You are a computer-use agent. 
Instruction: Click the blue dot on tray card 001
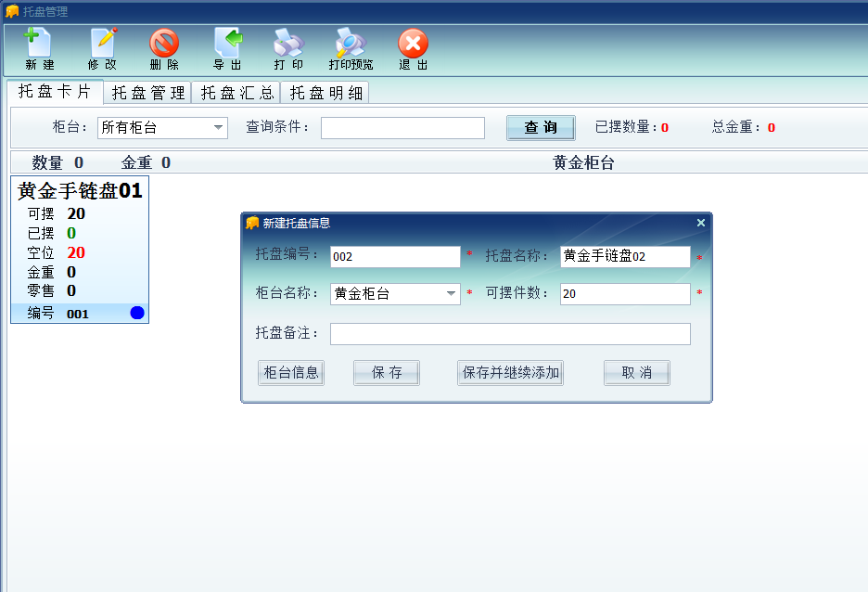[137, 314]
